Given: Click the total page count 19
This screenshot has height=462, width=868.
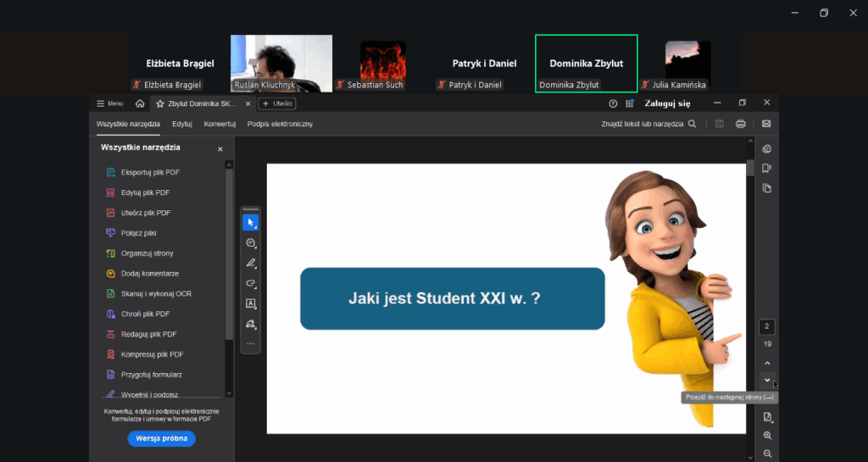Looking at the screenshot, I should 767,344.
